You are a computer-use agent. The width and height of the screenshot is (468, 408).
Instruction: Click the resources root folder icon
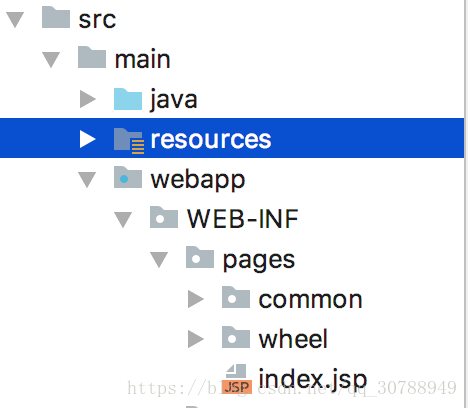click(x=129, y=141)
